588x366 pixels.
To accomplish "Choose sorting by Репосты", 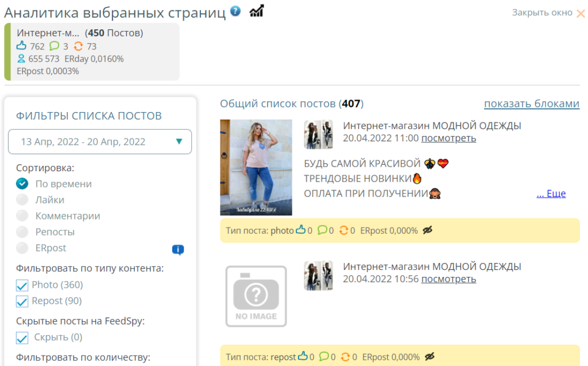I will [22, 232].
